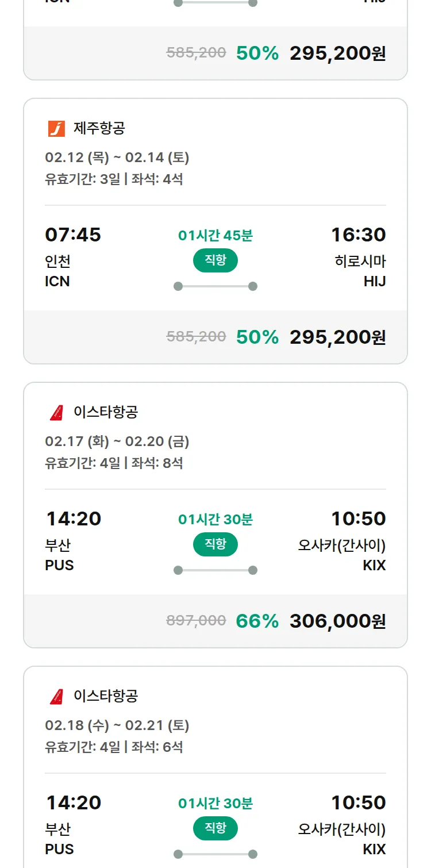Select the 02.17 (화) ~ 02.20 (금) date range
Viewport: 431px width, 868px height.
tap(117, 441)
